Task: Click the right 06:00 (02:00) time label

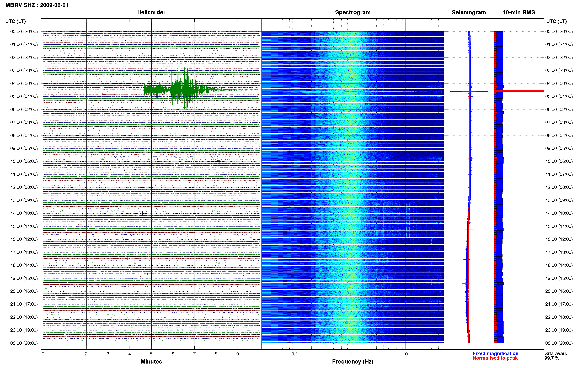Action: [559, 109]
